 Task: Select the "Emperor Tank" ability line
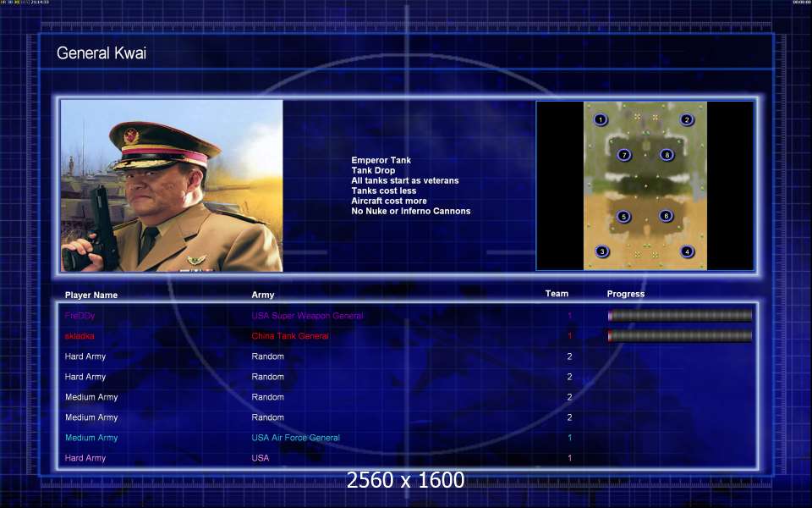(381, 160)
